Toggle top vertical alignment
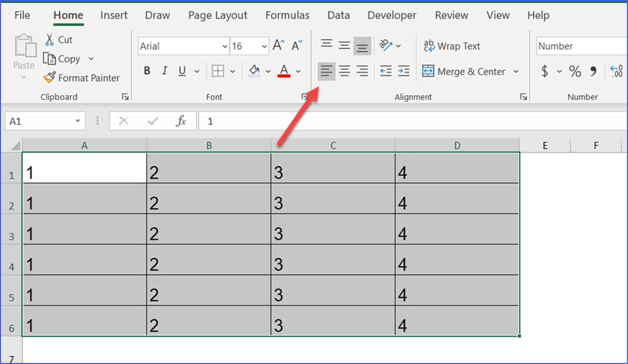 click(x=327, y=45)
